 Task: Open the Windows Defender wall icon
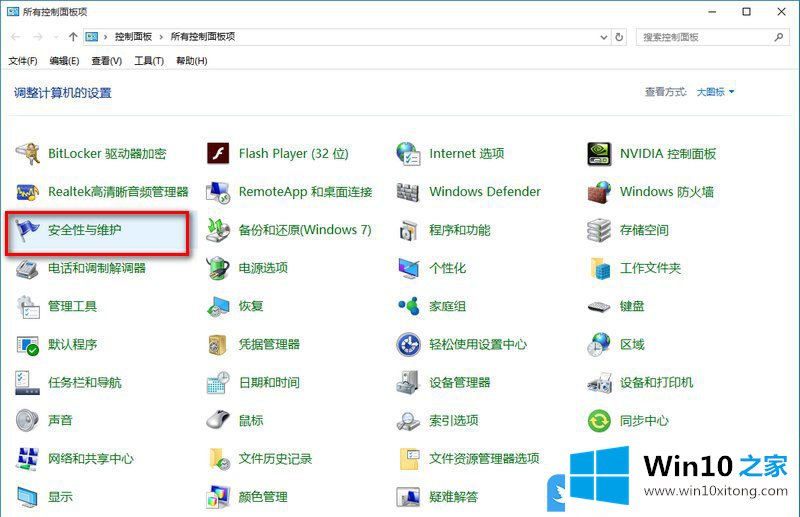pyautogui.click(x=408, y=192)
